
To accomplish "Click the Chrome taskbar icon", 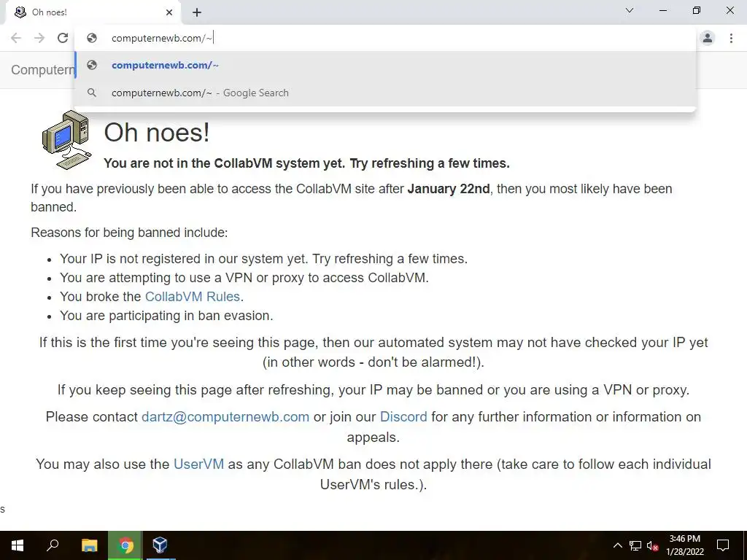I will pyautogui.click(x=125, y=545).
